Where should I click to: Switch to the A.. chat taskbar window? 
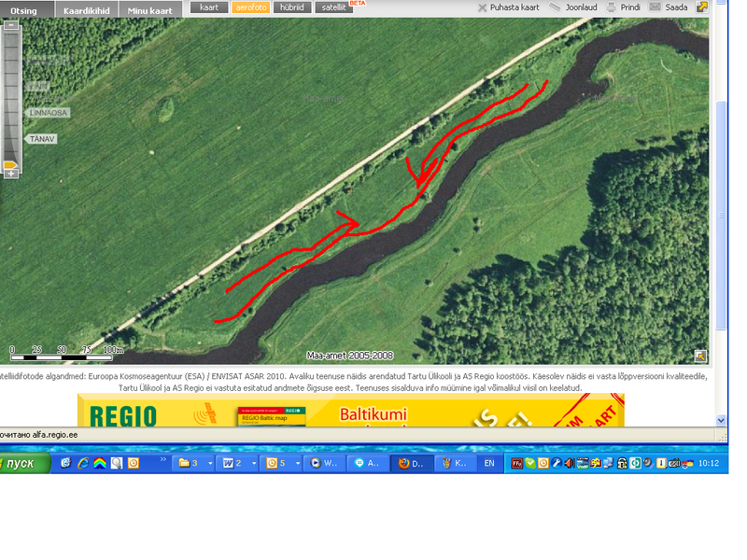point(368,463)
